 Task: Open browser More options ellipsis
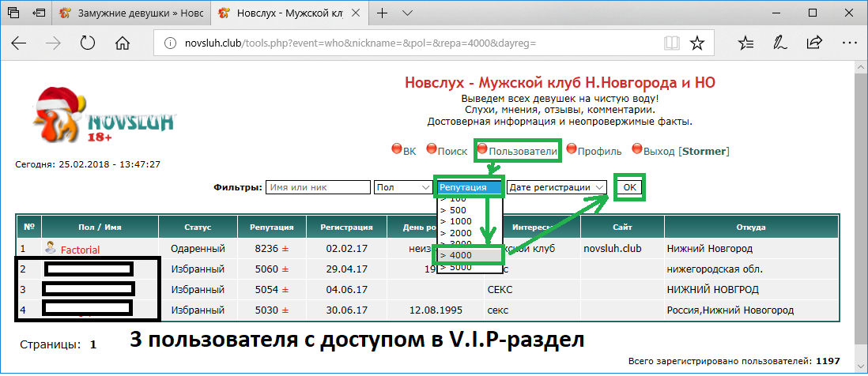[x=847, y=43]
